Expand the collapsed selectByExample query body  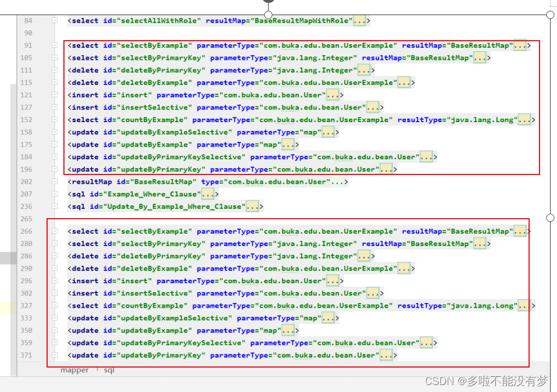coord(520,45)
